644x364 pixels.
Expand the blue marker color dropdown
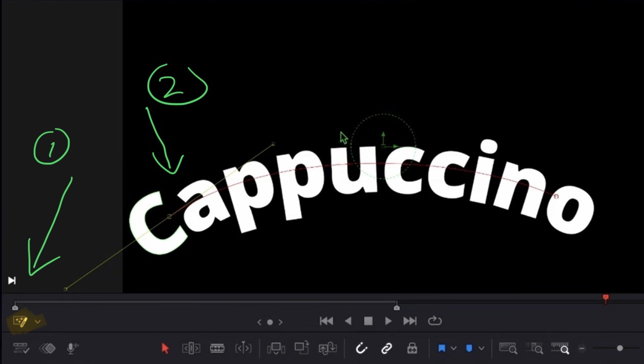481,348
